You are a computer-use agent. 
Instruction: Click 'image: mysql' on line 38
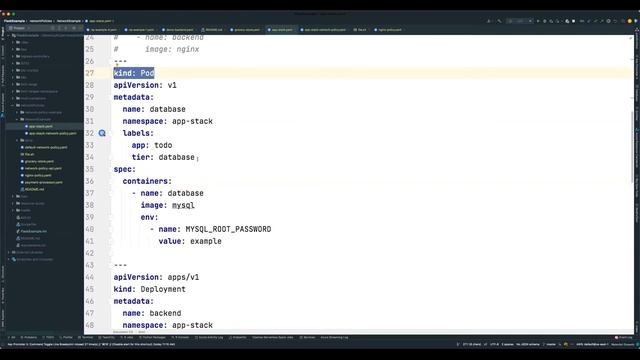(168, 205)
